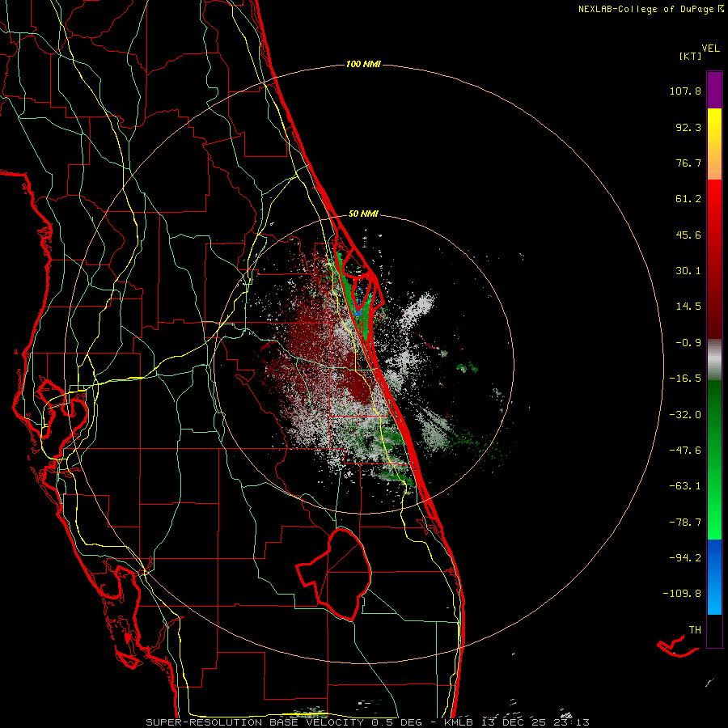Screen dimensions: 728x728
Task: Select the 92.3 scale value
Action: click(688, 127)
